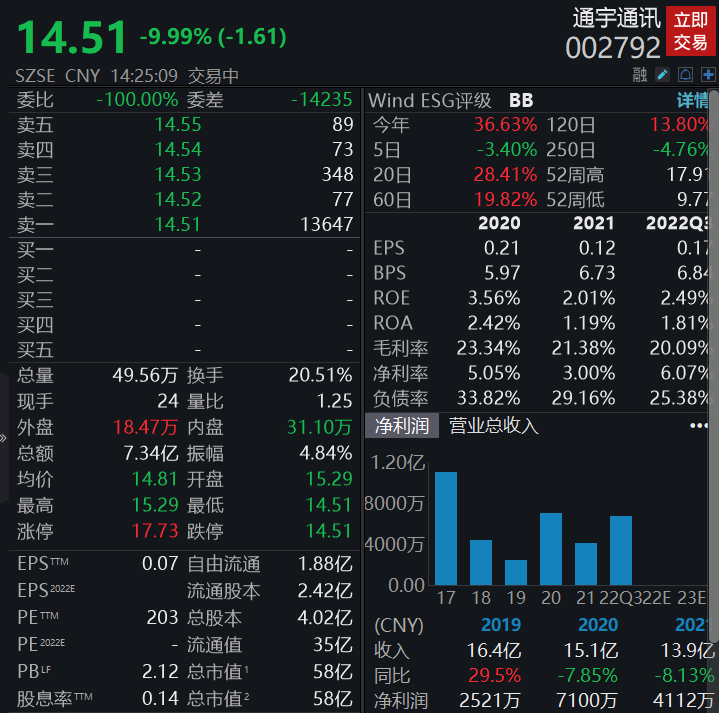Click the 买五 row label
Image resolution: width=719 pixels, height=713 pixels.
click(x=35, y=350)
